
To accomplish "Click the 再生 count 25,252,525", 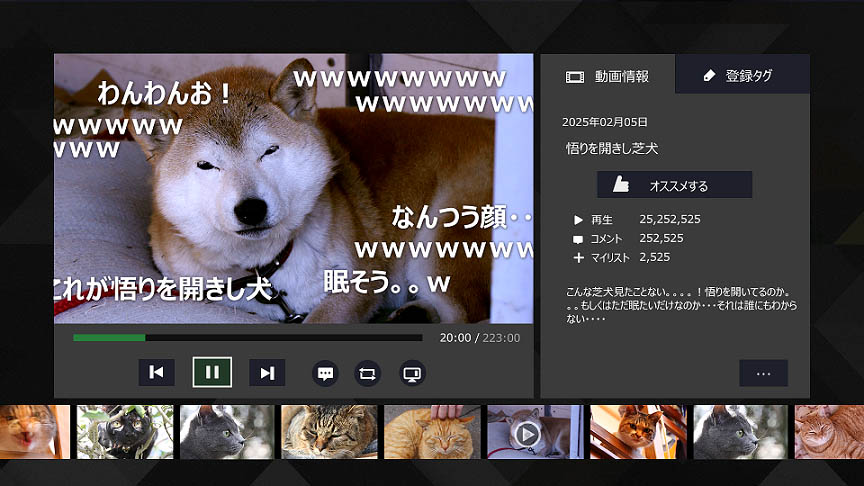I will coord(669,219).
